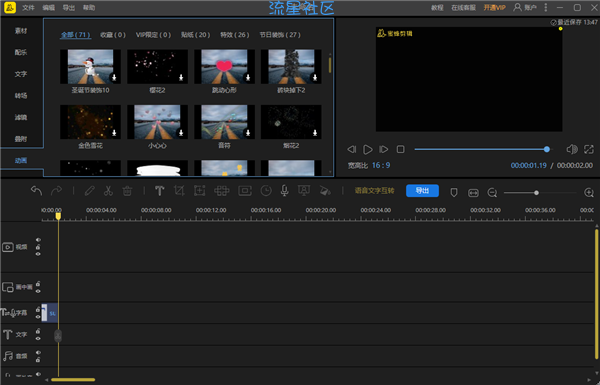Change the 16:9 aspect ratio setting

[x=381, y=165]
